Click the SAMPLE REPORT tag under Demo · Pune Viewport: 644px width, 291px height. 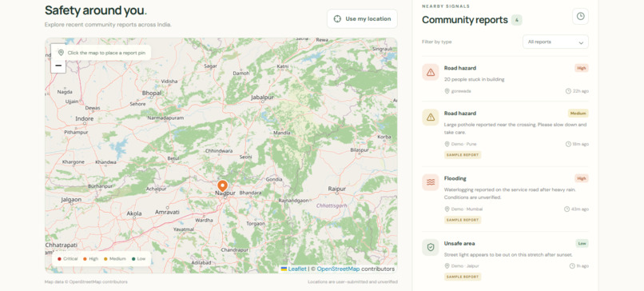463,155
